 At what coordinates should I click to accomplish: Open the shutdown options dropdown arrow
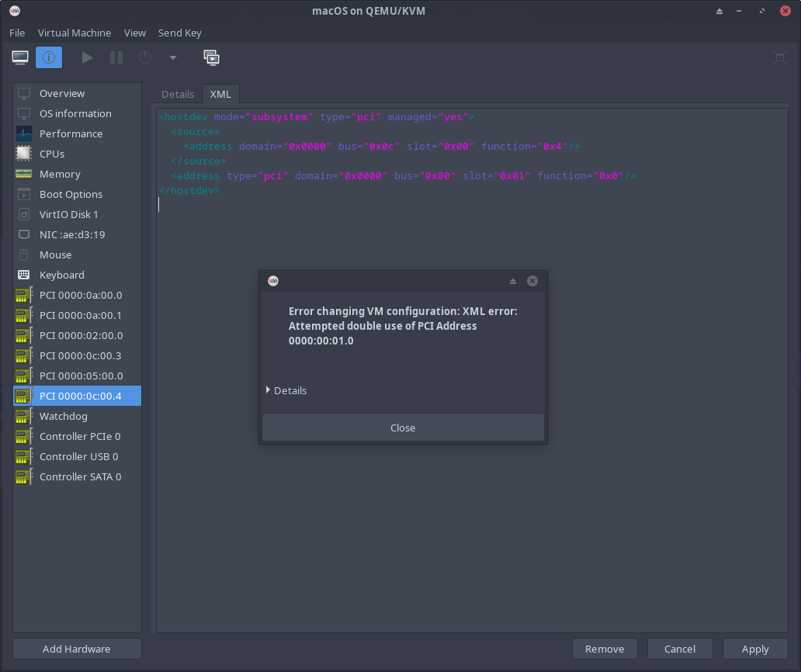[172, 57]
